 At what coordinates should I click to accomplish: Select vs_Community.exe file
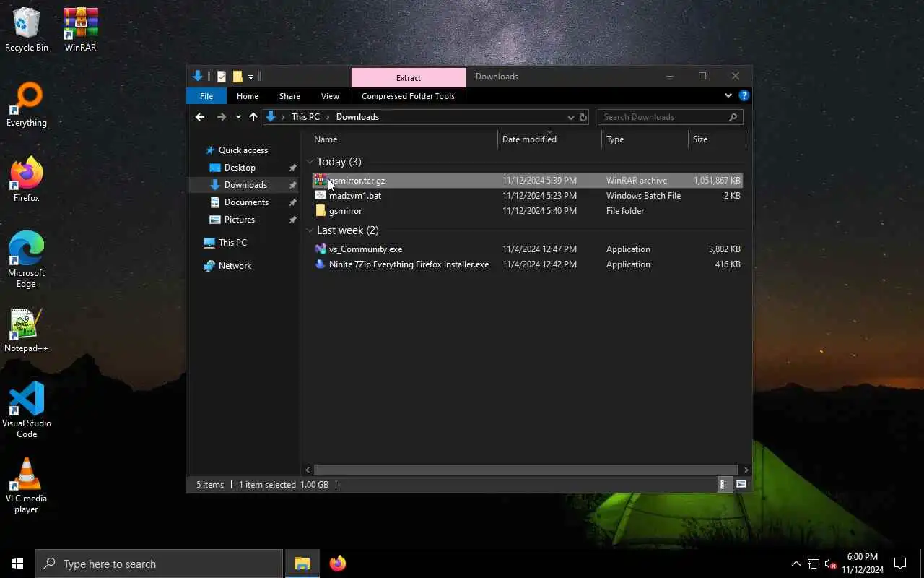(527, 249)
